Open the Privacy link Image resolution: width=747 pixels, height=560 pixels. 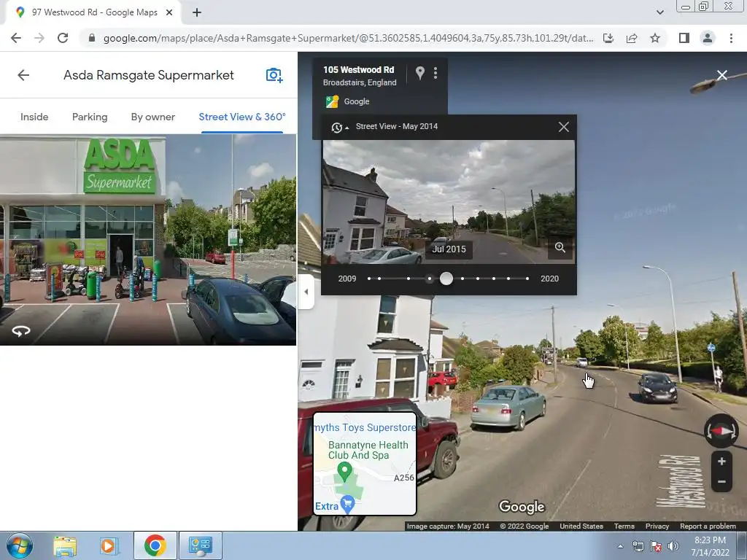click(x=657, y=526)
